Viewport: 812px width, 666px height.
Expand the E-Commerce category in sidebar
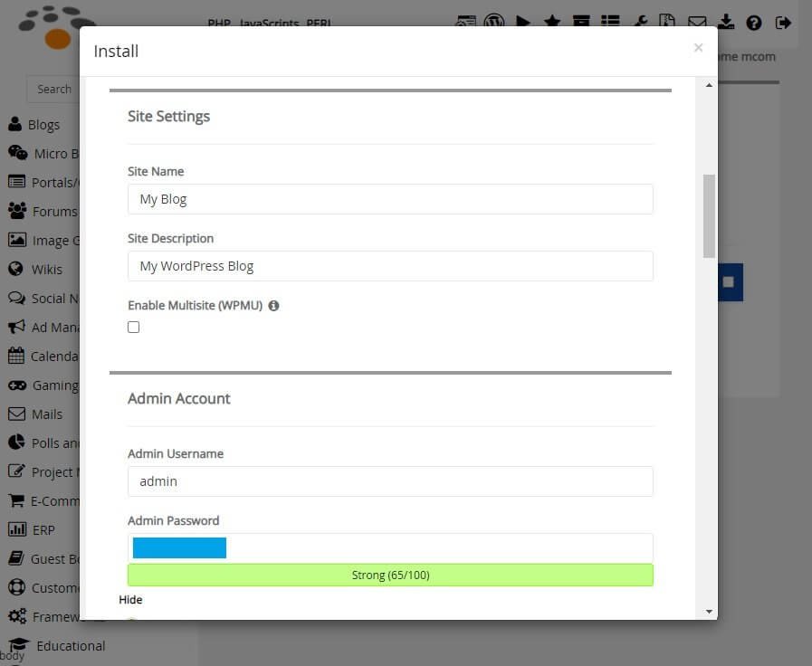pos(44,500)
